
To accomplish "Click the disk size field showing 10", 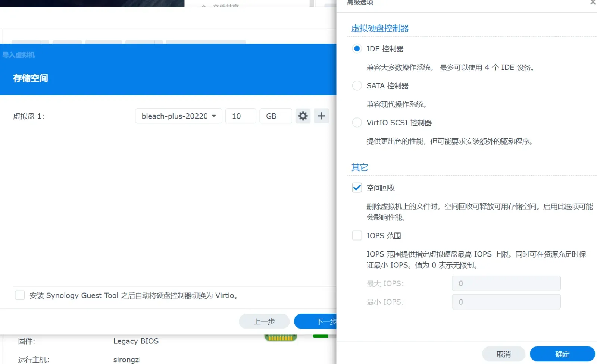I will click(x=241, y=116).
